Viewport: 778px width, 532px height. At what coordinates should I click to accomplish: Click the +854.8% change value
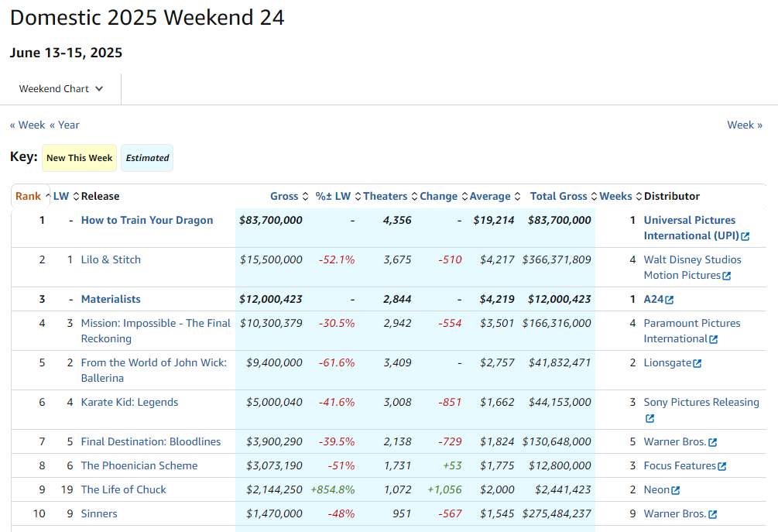pyautogui.click(x=332, y=490)
